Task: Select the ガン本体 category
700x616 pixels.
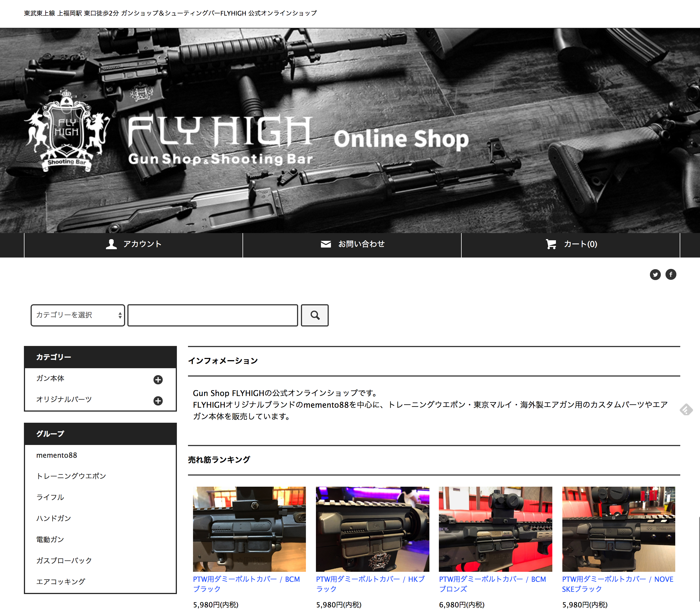Action: [50, 378]
